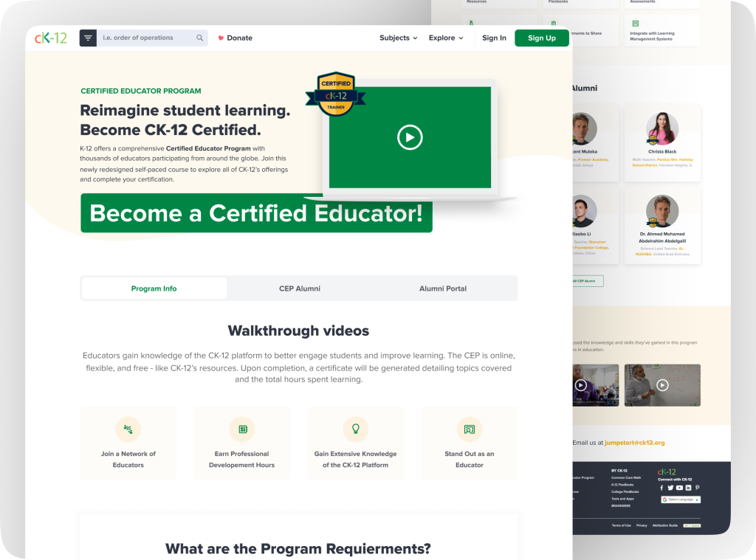Click the Stand Out as an Educator icon
756x560 pixels.
point(469,429)
